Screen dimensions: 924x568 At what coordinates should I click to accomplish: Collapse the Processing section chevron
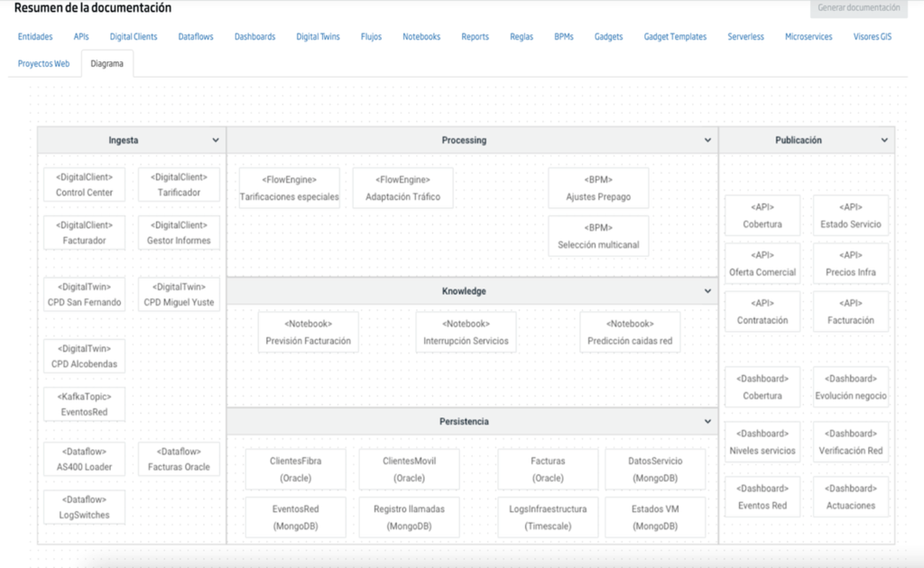point(707,140)
